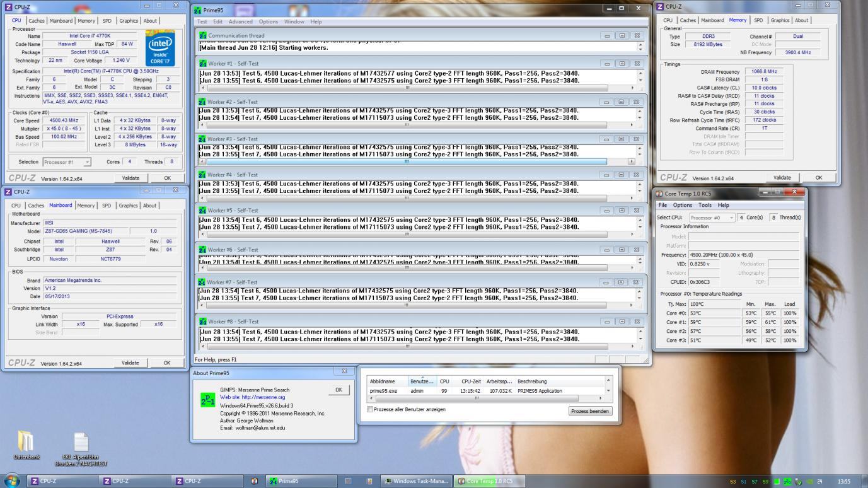Image resolution: width=868 pixels, height=488 pixels.
Task: Open the Window menu in Prime95
Action: coord(294,21)
